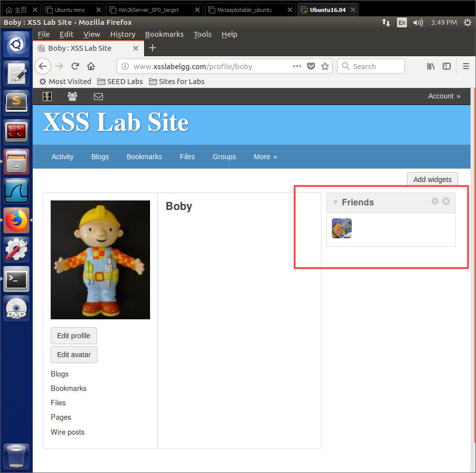Bookmark this page with the star
The image size is (476, 473).
tap(325, 66)
